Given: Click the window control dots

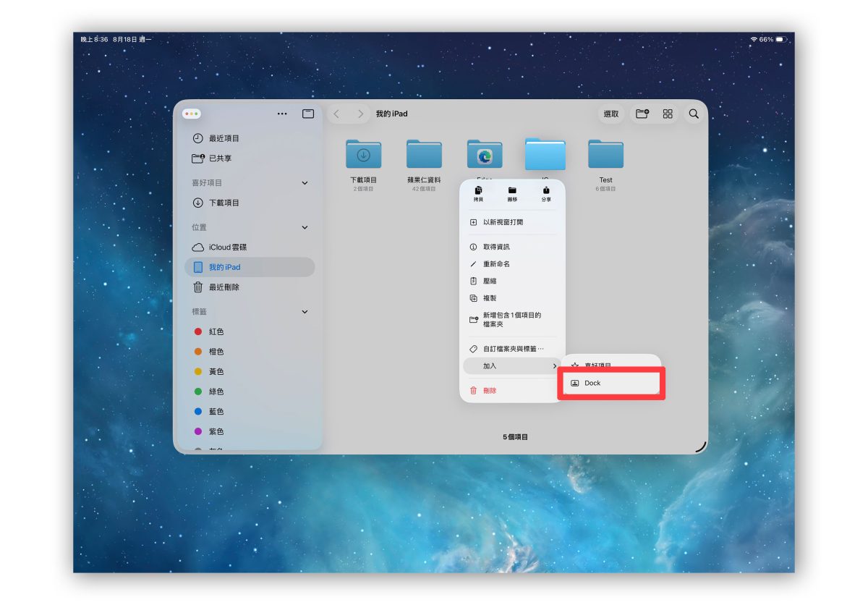Looking at the screenshot, I should tap(192, 114).
